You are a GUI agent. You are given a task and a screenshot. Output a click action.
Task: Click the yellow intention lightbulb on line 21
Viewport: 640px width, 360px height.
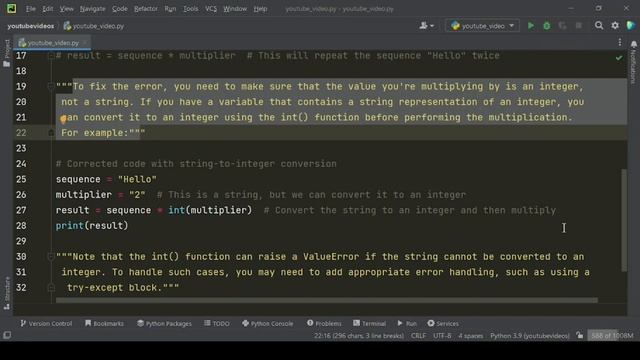pyautogui.click(x=63, y=119)
